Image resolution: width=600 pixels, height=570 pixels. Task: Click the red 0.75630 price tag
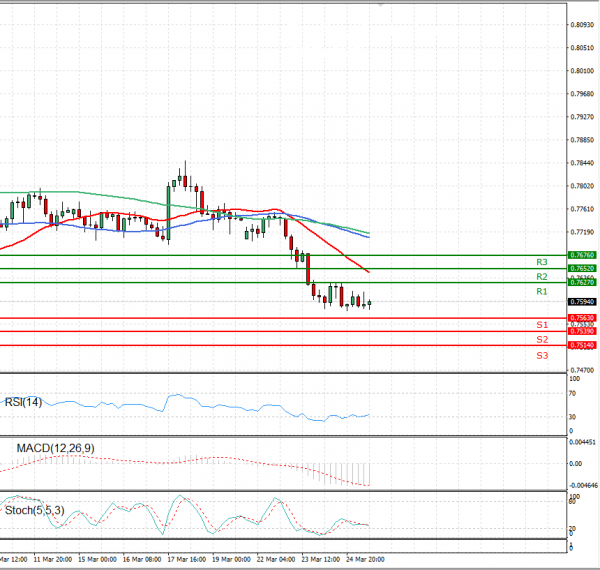[582, 318]
